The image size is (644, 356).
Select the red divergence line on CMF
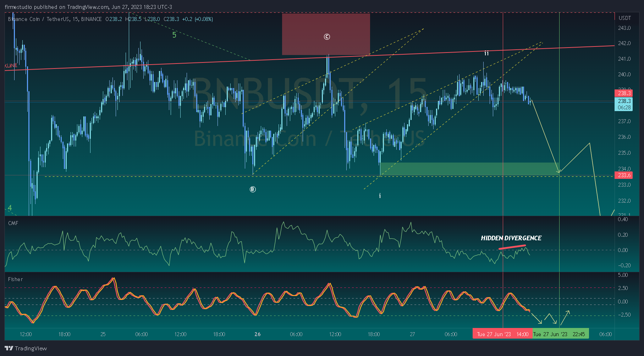pyautogui.click(x=512, y=247)
